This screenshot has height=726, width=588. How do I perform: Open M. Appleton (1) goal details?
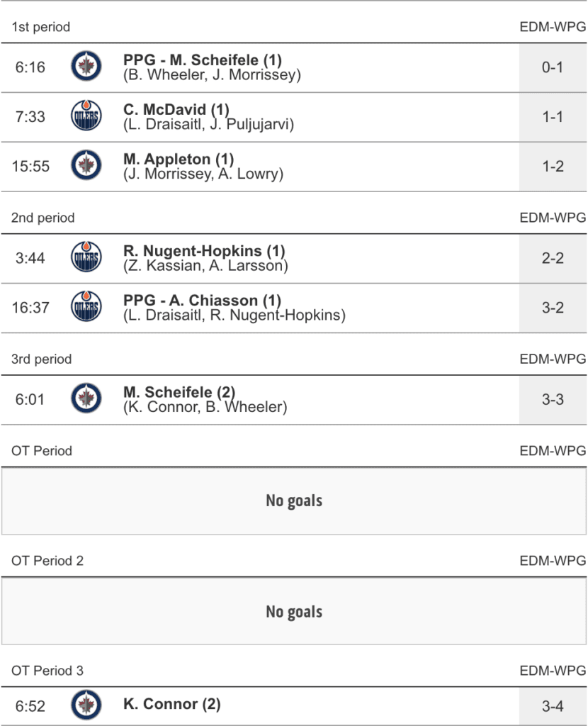click(x=178, y=159)
